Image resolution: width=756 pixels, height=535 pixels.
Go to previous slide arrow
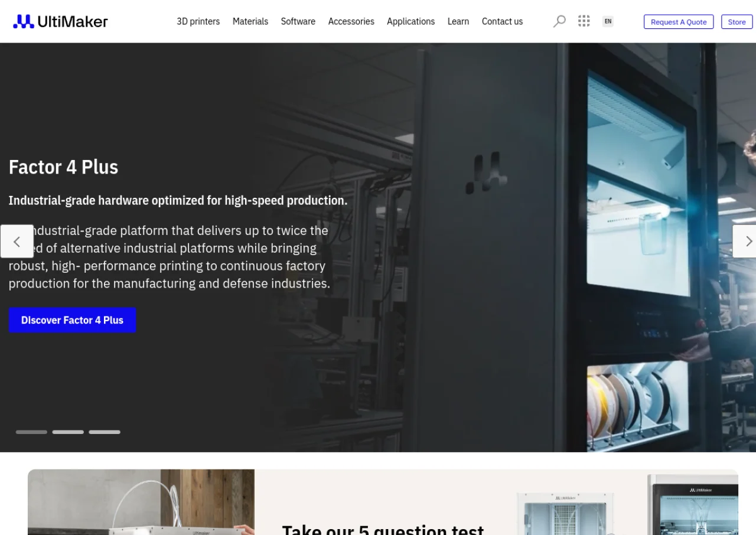(x=17, y=241)
